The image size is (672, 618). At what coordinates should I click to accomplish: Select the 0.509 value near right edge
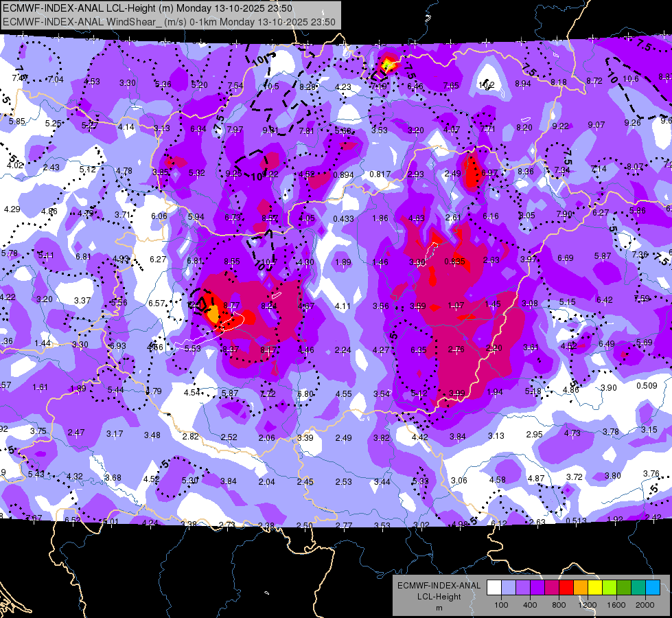(647, 385)
